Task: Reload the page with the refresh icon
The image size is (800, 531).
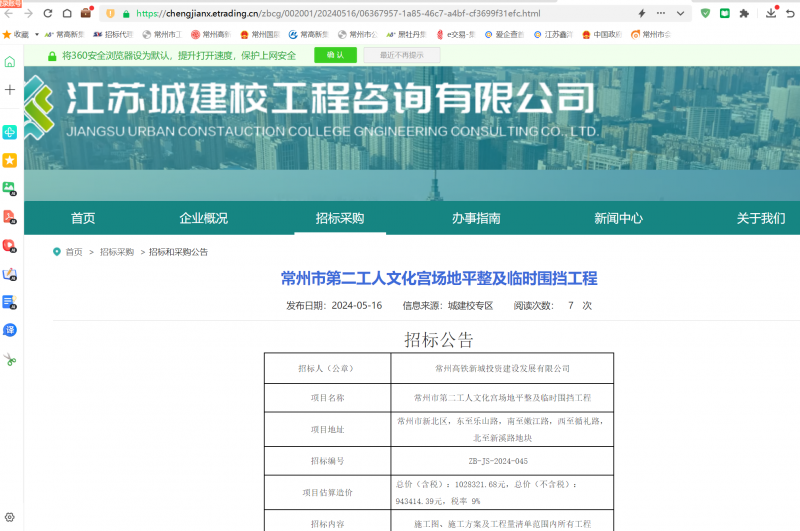Action: [x=47, y=14]
